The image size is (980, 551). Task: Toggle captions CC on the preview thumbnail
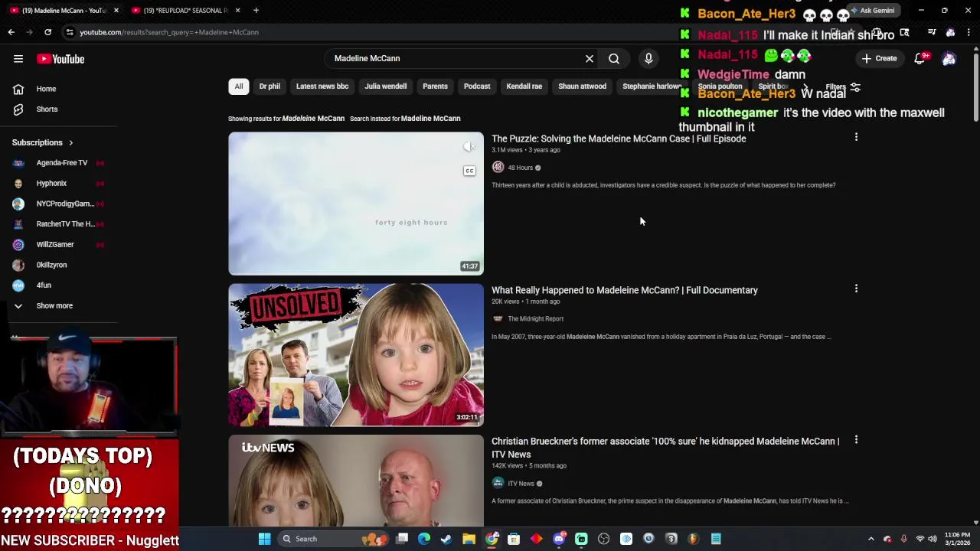(469, 171)
